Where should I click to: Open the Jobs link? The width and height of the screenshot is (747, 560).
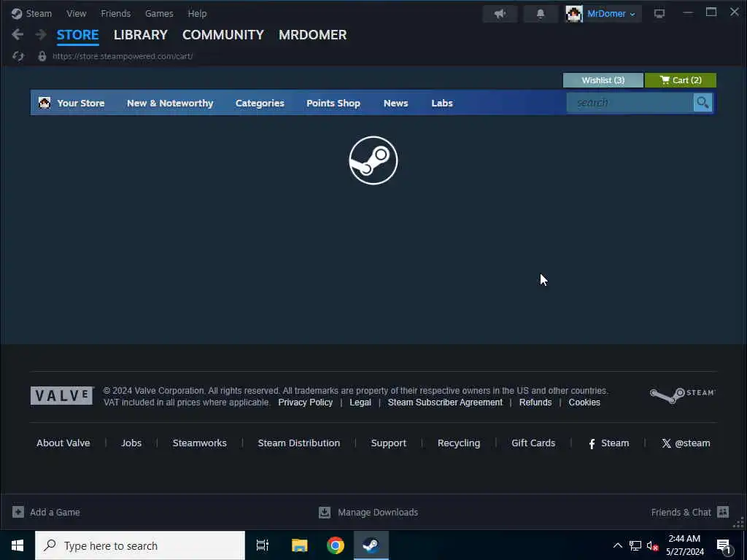click(131, 443)
